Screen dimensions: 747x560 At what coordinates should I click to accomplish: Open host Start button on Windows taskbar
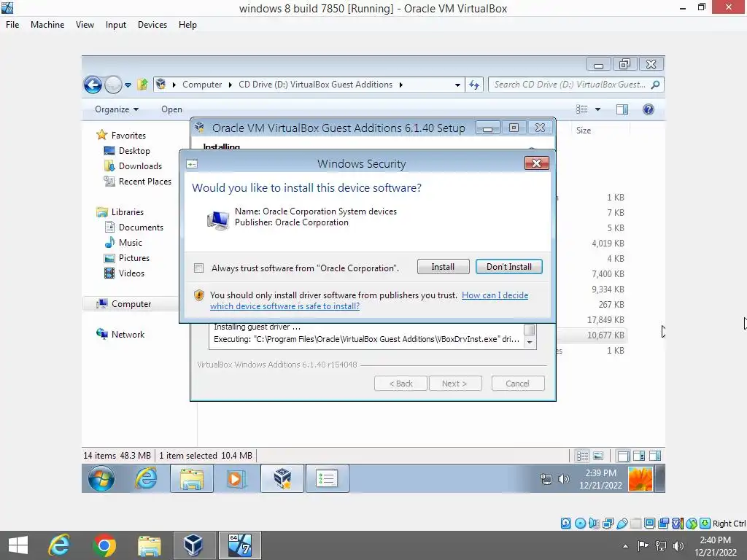point(18,545)
